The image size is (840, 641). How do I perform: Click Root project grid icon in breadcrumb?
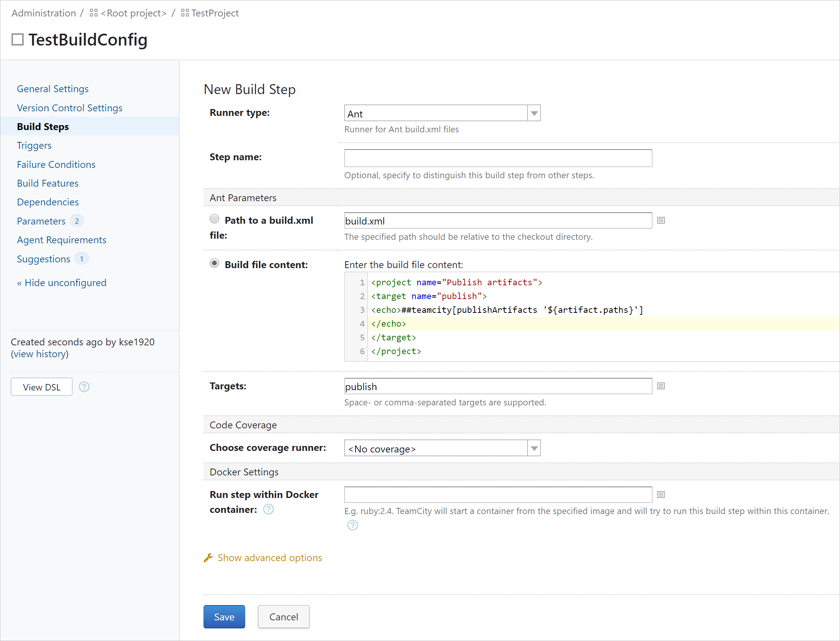tap(94, 13)
